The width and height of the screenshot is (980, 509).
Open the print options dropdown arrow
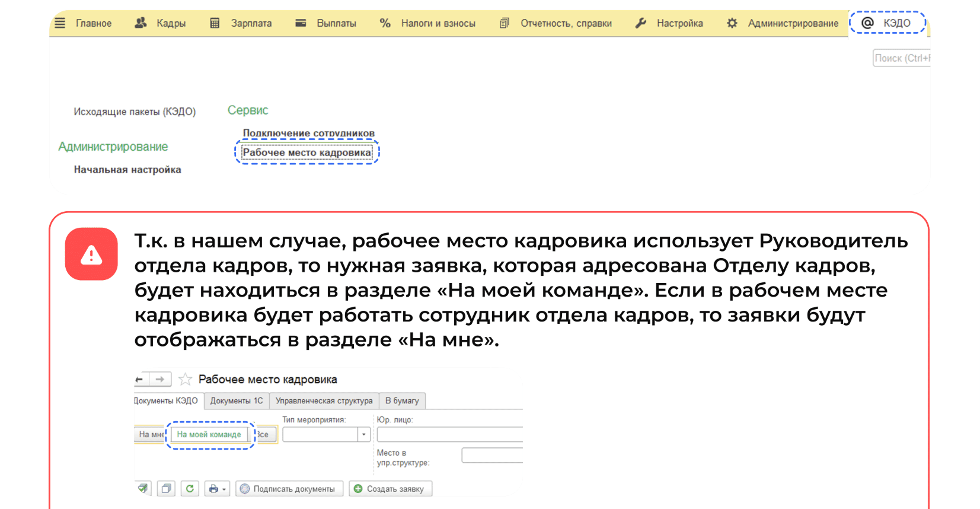[x=224, y=489]
